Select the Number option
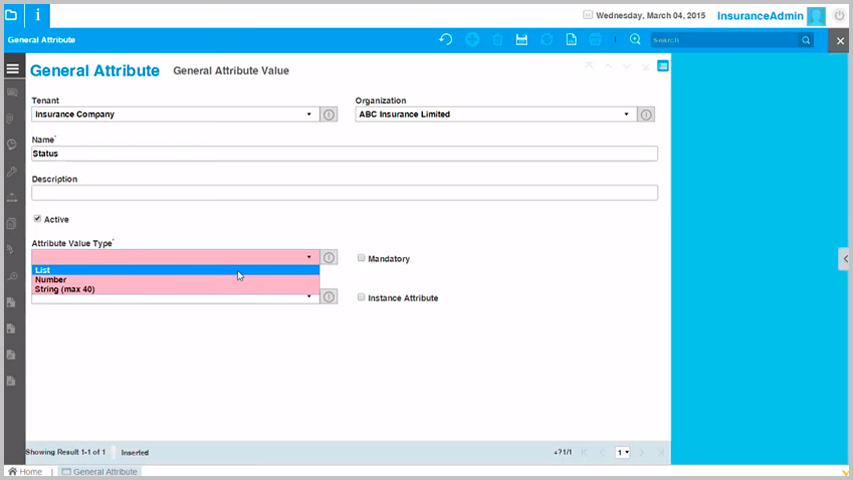 click(175, 280)
